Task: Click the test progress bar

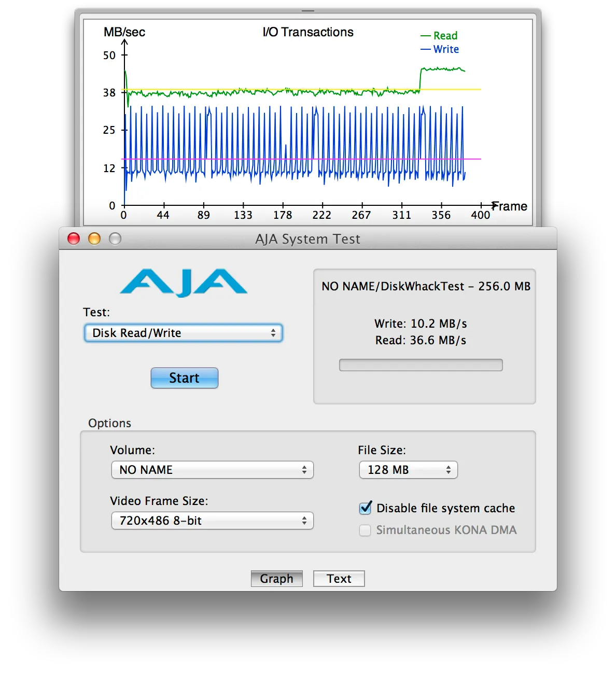Action: [x=421, y=365]
